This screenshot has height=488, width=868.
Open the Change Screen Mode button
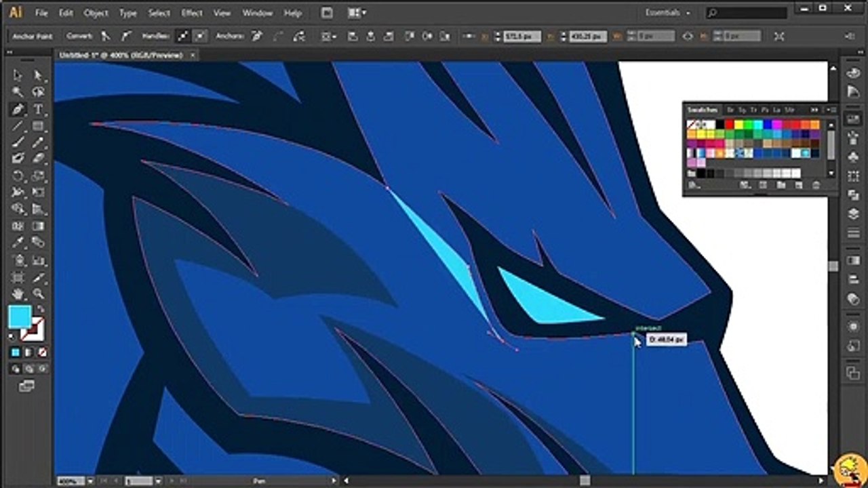pyautogui.click(x=26, y=386)
